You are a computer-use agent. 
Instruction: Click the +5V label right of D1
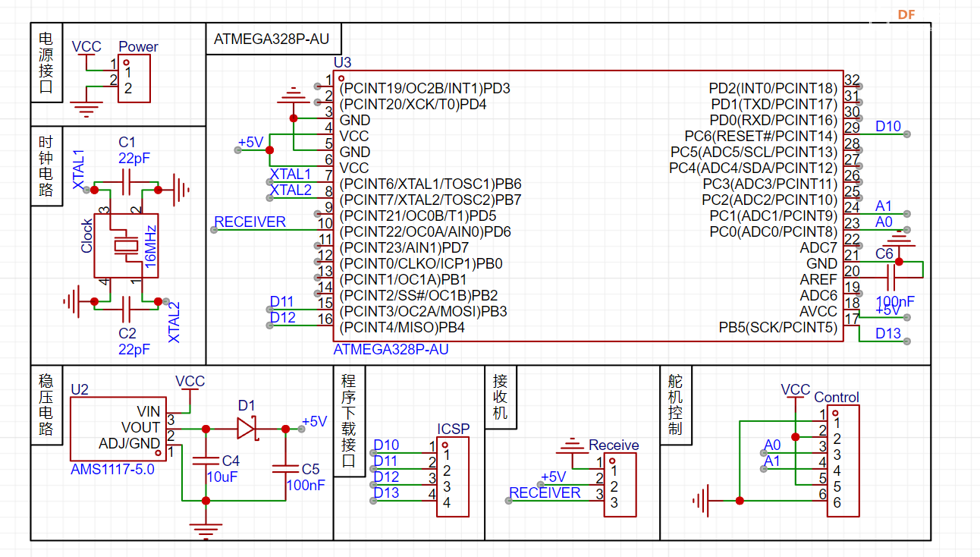(314, 422)
